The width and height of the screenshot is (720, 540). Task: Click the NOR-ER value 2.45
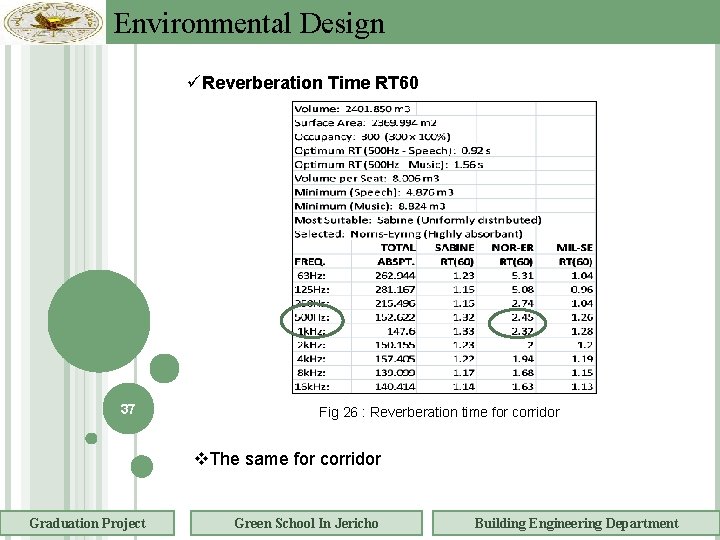click(x=523, y=317)
